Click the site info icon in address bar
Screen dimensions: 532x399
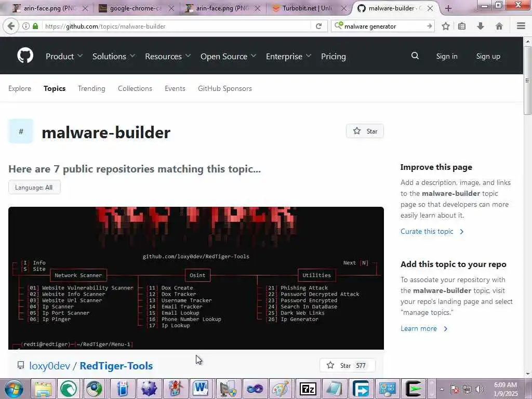[x=26, y=26]
